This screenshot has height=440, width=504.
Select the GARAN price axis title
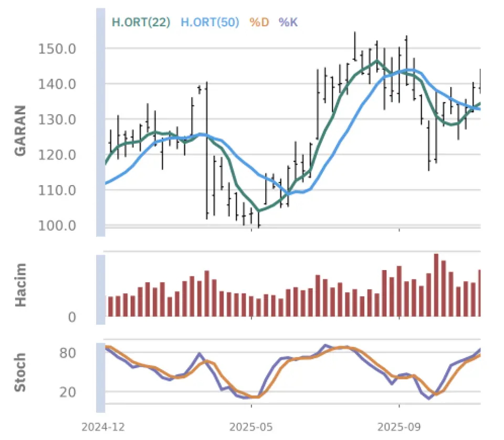20,131
